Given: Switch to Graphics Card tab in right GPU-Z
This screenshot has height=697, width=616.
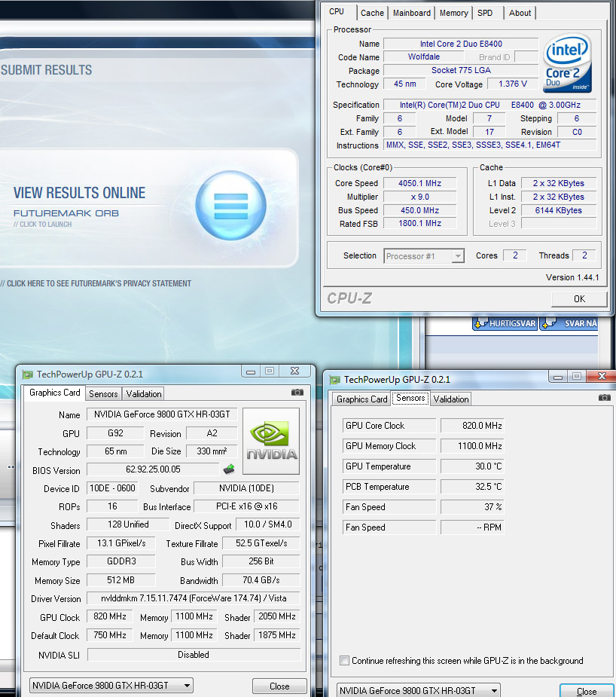Looking at the screenshot, I should tap(362, 399).
